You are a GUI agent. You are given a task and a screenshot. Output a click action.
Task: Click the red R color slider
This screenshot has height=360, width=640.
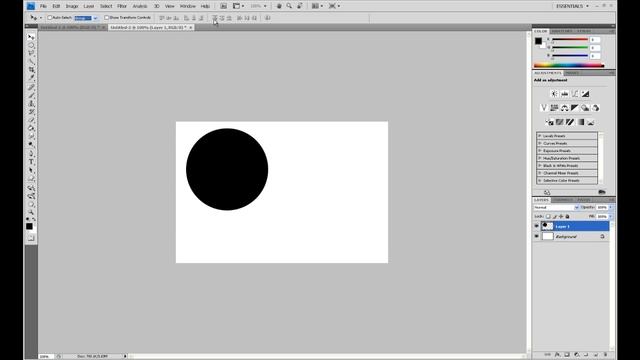pos(570,40)
